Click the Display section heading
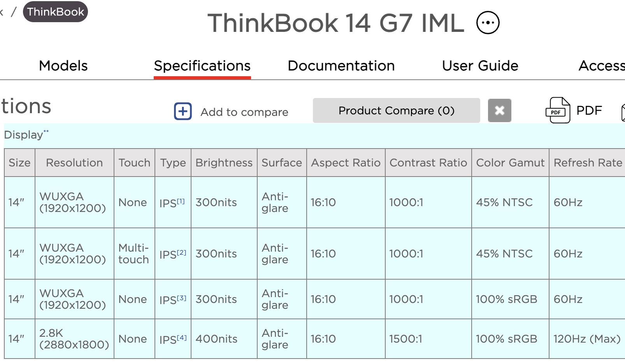This screenshot has width=625, height=364. [23, 135]
